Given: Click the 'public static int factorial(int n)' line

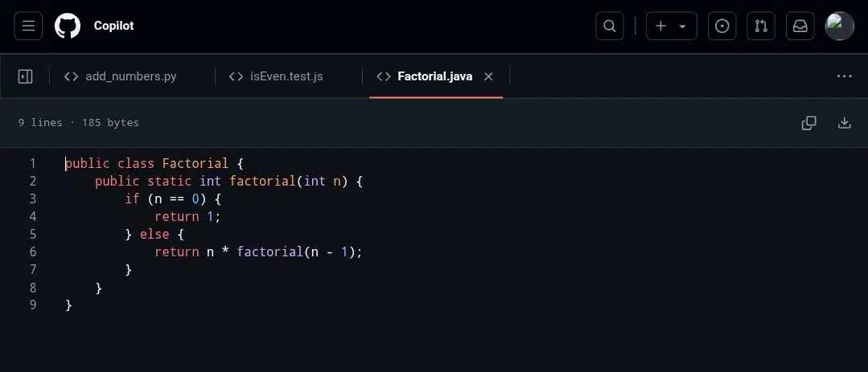Looking at the screenshot, I should pyautogui.click(x=228, y=182).
